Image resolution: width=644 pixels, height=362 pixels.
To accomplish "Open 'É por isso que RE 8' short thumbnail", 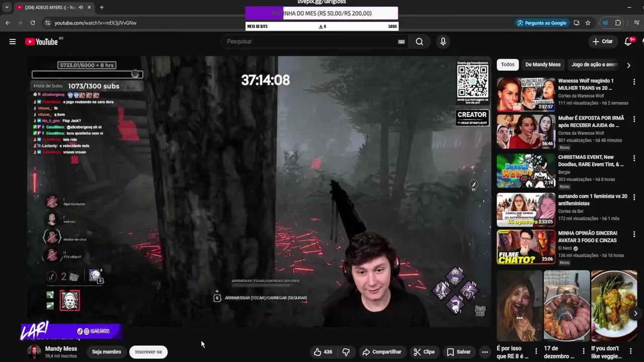I will point(520,306).
